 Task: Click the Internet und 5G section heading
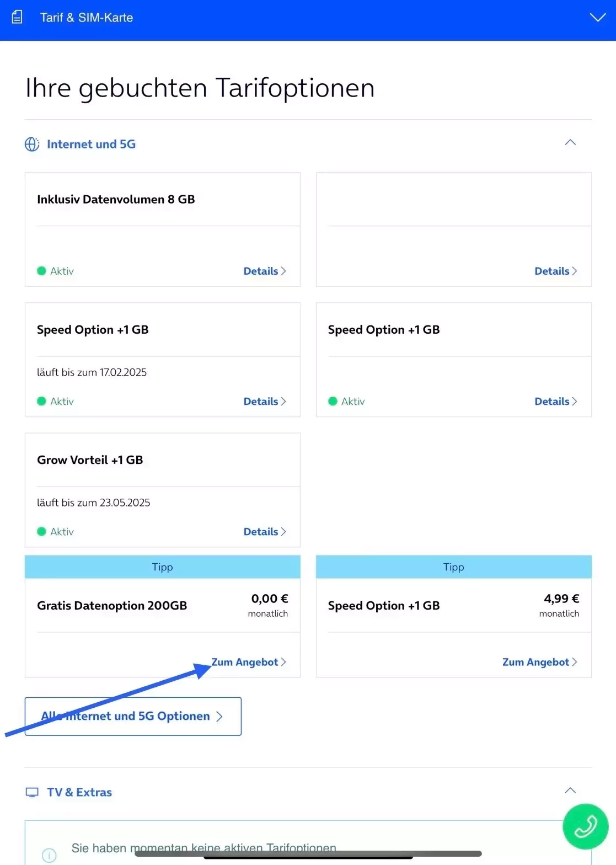[91, 144]
